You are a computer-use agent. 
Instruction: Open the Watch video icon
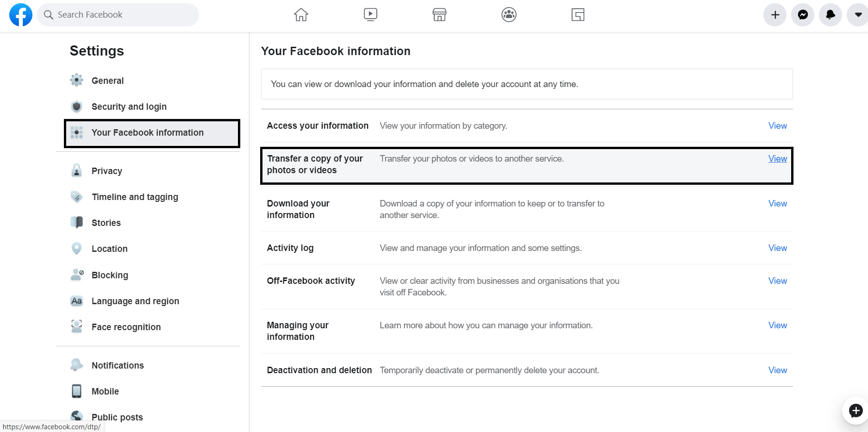370,15
